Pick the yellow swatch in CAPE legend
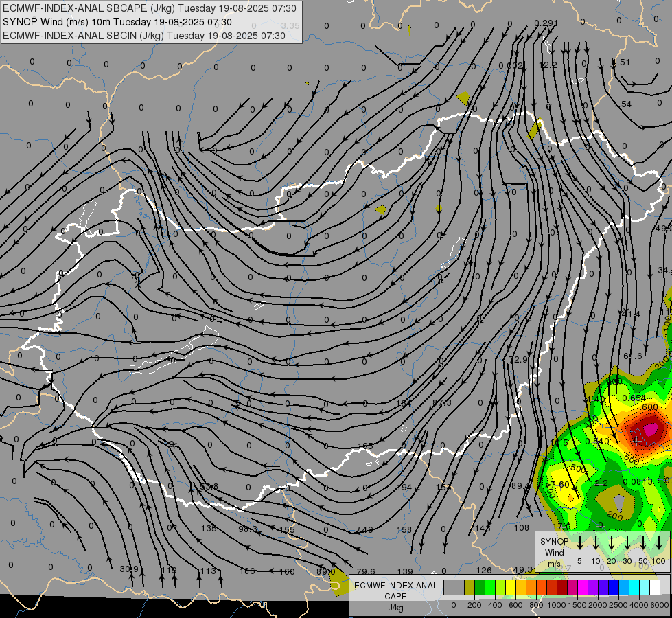672x618 pixels. (511, 587)
